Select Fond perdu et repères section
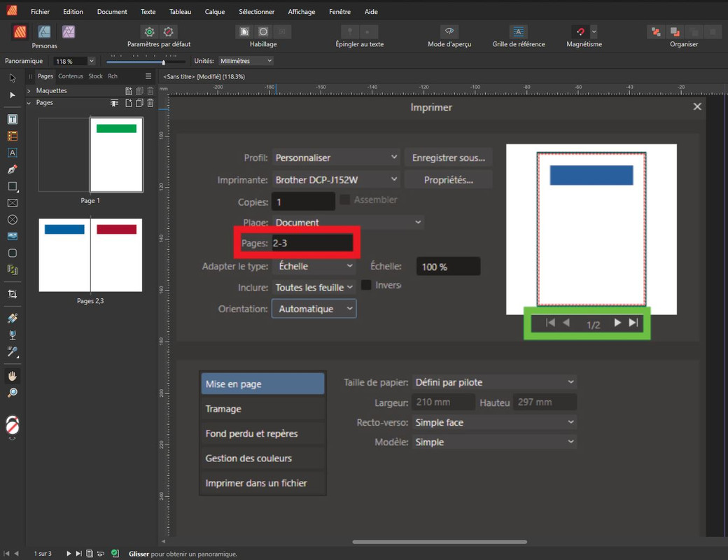This screenshot has width=728, height=560. point(262,433)
